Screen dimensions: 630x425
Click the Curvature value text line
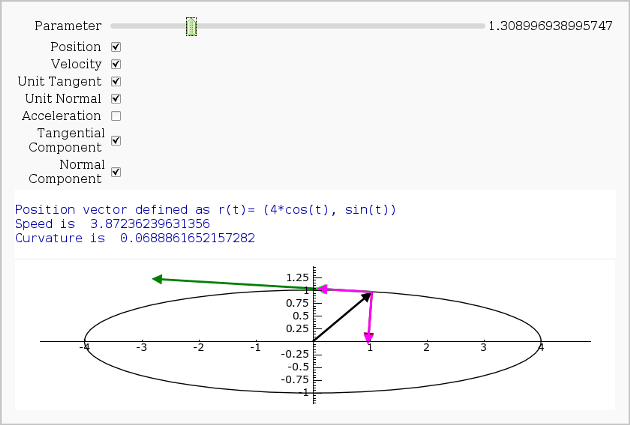135,238
